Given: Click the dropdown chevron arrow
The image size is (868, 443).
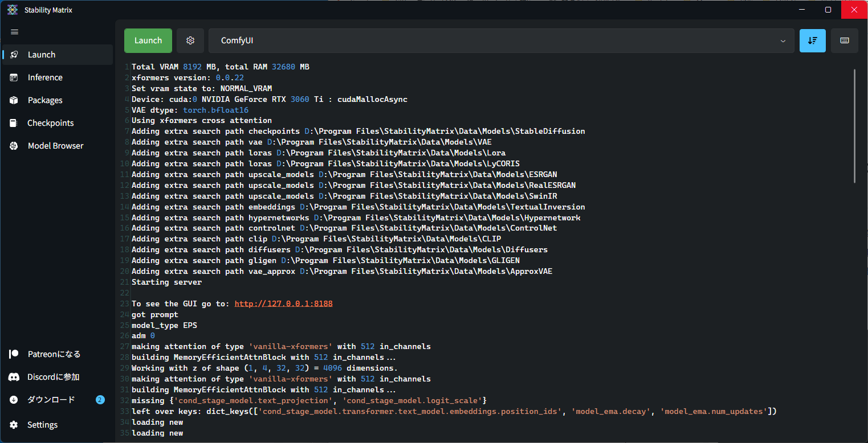Looking at the screenshot, I should 783,41.
